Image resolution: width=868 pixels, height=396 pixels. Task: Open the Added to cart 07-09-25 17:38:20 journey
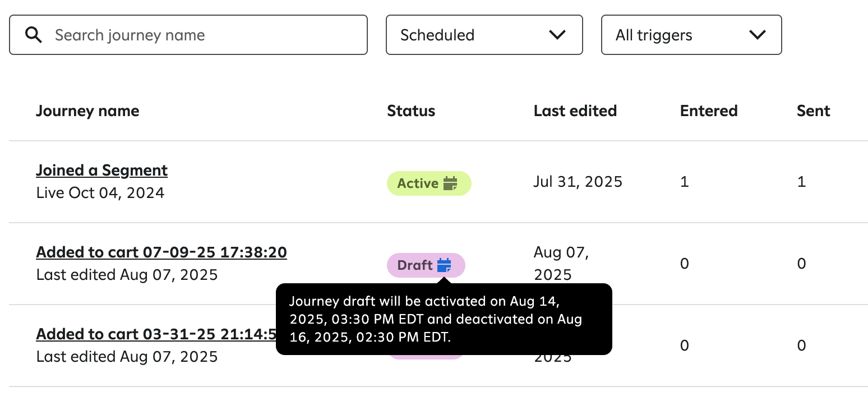click(161, 252)
